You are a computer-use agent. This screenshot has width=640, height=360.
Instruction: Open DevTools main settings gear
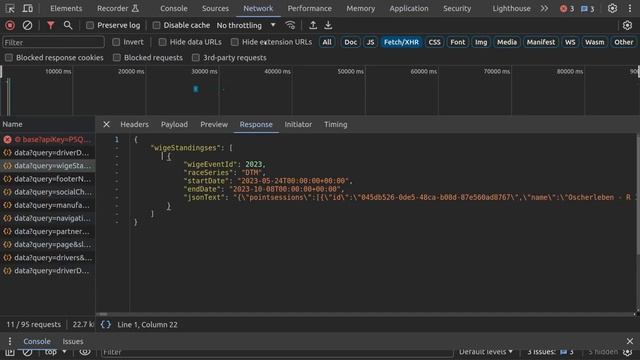(x=612, y=8)
